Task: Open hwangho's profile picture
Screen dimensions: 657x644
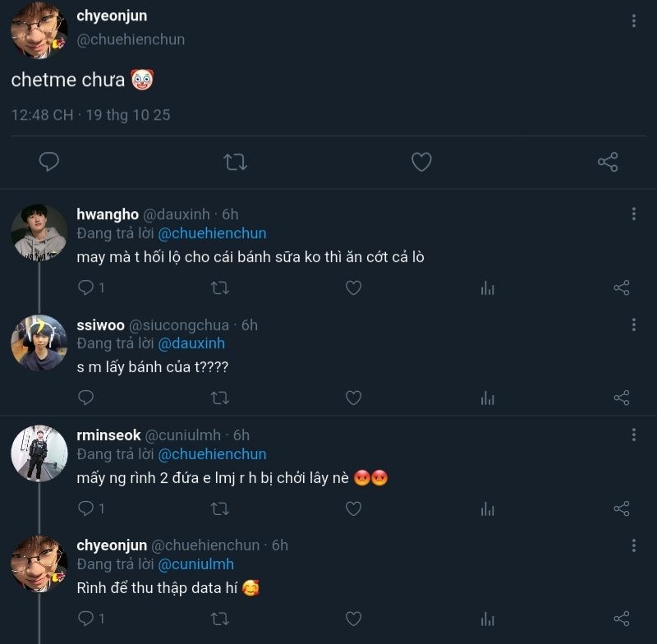Action: [39, 232]
